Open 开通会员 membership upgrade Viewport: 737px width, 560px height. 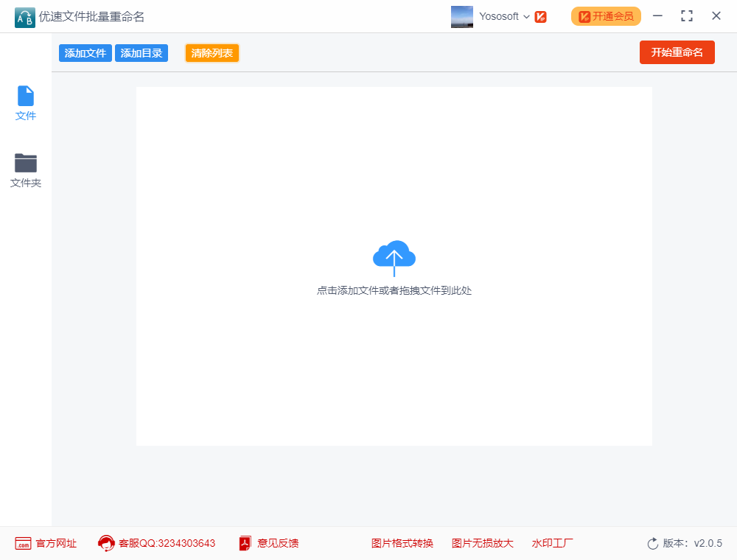point(606,15)
